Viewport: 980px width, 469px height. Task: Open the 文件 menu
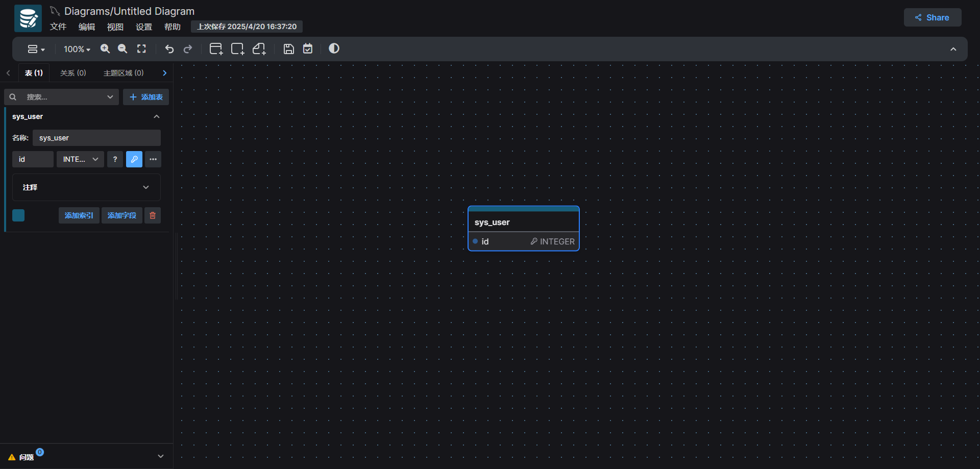pos(58,27)
